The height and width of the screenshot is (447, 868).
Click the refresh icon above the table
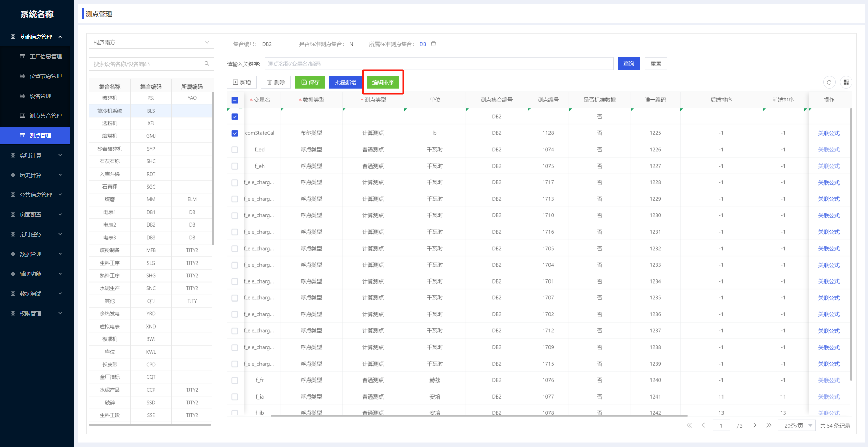[829, 82]
